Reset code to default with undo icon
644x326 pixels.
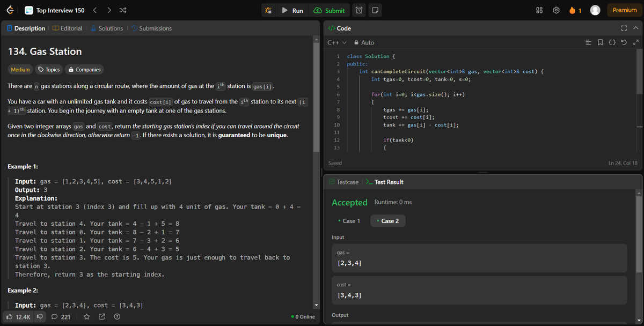[625, 42]
